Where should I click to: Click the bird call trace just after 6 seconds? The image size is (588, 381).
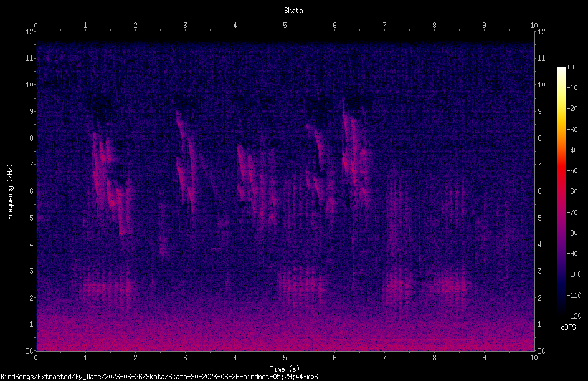pos(356,154)
